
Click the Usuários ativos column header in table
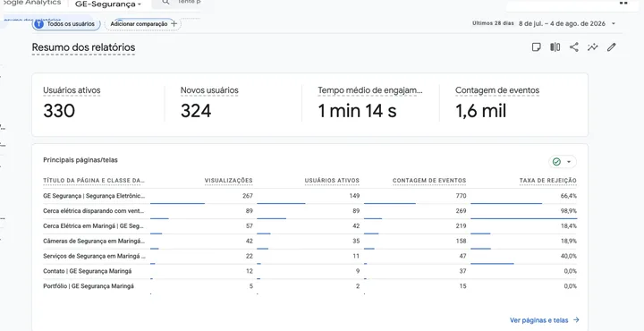332,181
